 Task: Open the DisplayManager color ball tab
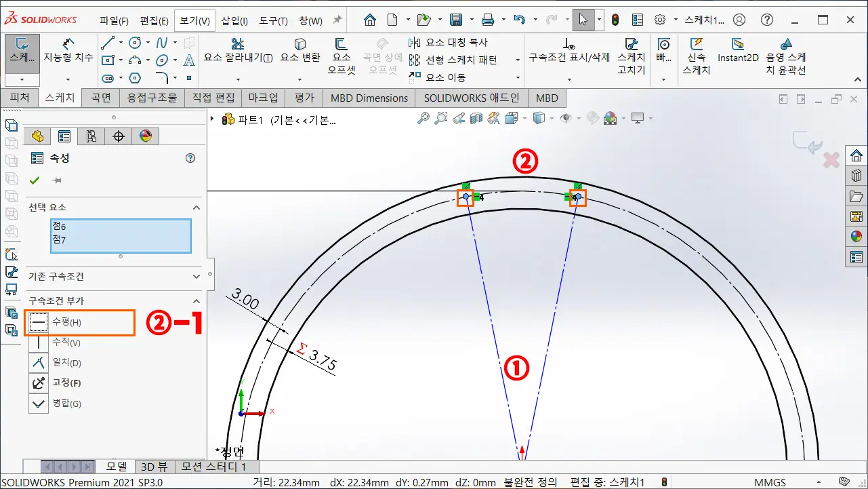pyautogui.click(x=146, y=136)
